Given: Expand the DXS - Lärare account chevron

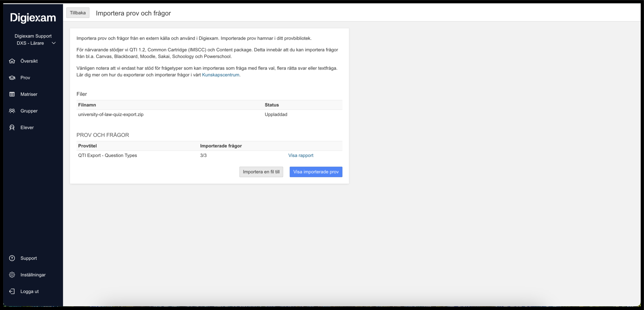Looking at the screenshot, I should tap(54, 43).
